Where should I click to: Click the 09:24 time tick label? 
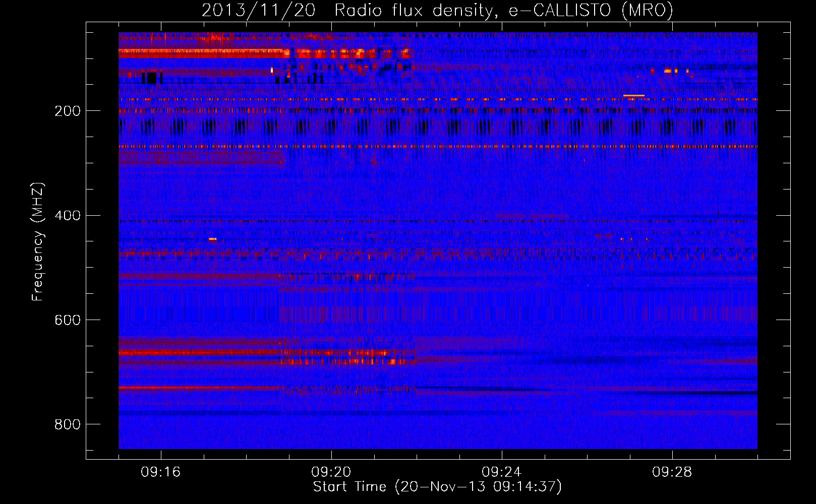coord(502,472)
